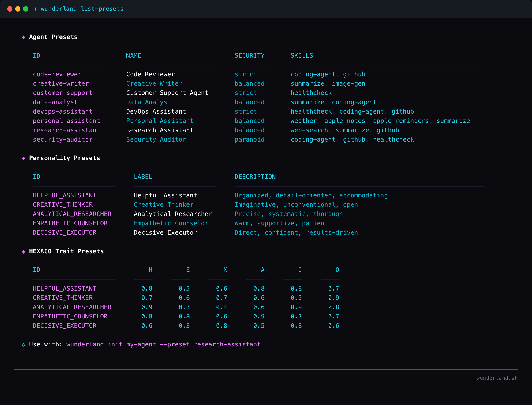
Task: Select the green traffic light button
Action: pos(25,9)
